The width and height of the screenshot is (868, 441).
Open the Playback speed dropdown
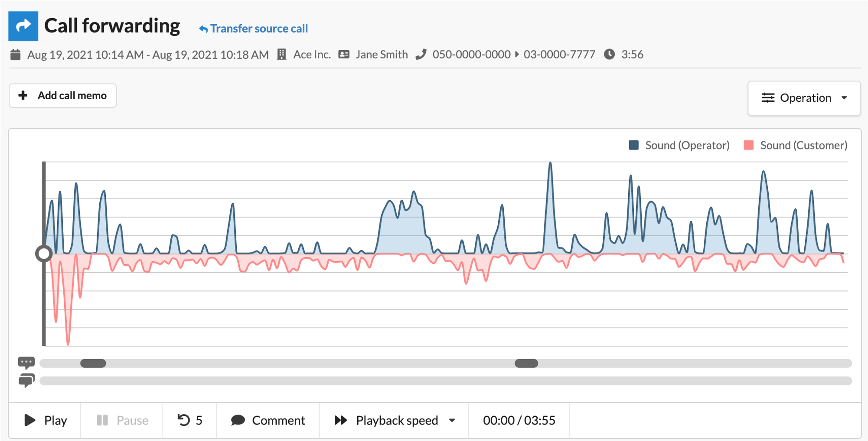point(394,420)
